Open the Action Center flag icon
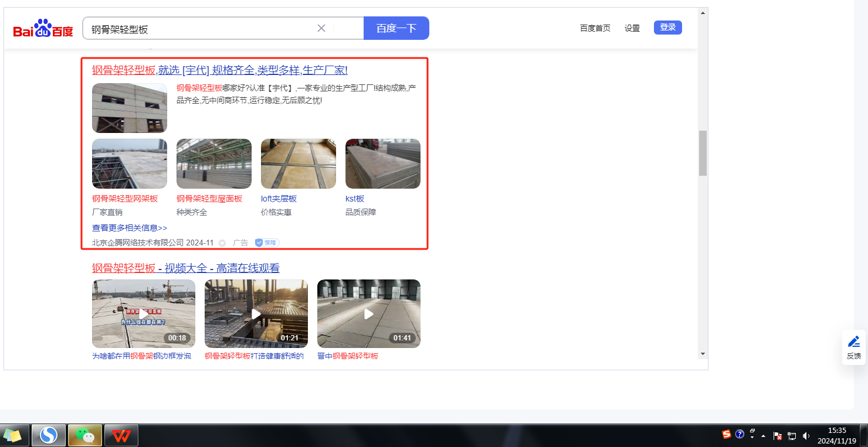 pos(778,436)
